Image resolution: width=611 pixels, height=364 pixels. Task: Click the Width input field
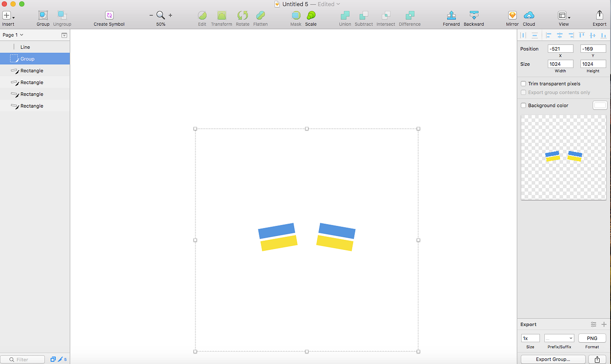tap(560, 64)
